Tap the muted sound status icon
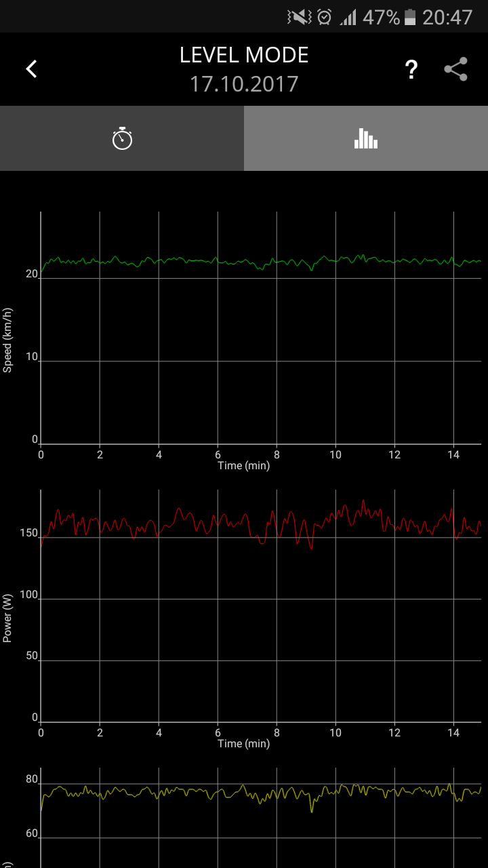488x868 pixels. click(x=299, y=17)
